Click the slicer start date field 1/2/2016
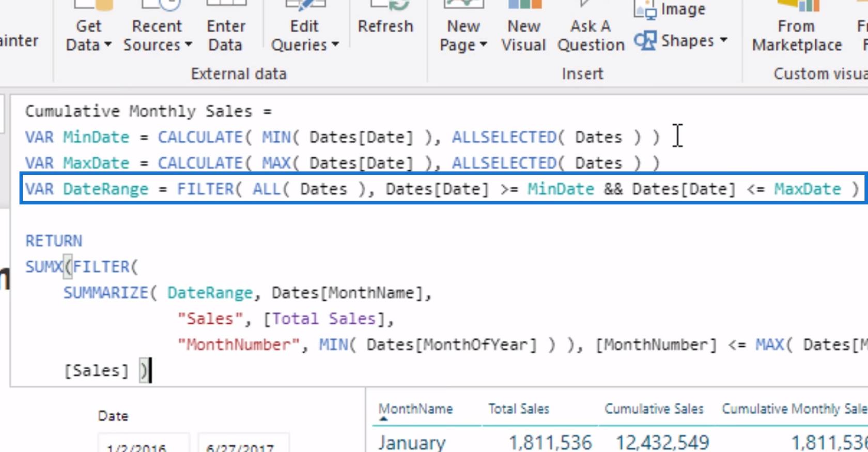Viewport: 868px width, 452px height. tap(144, 444)
